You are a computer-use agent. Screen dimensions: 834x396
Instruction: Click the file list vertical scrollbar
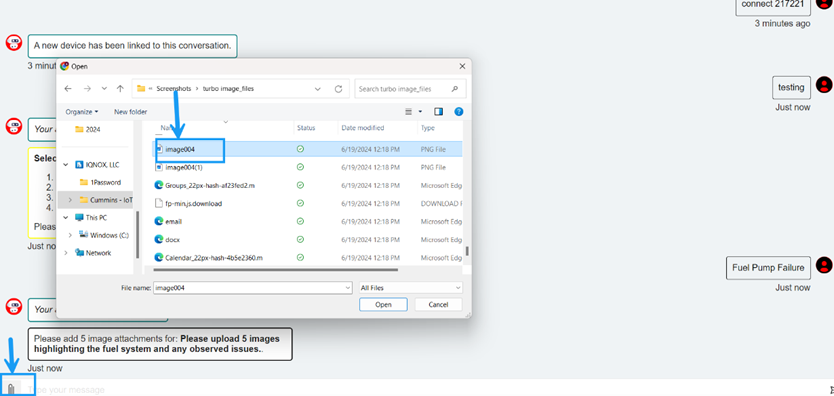click(468, 251)
